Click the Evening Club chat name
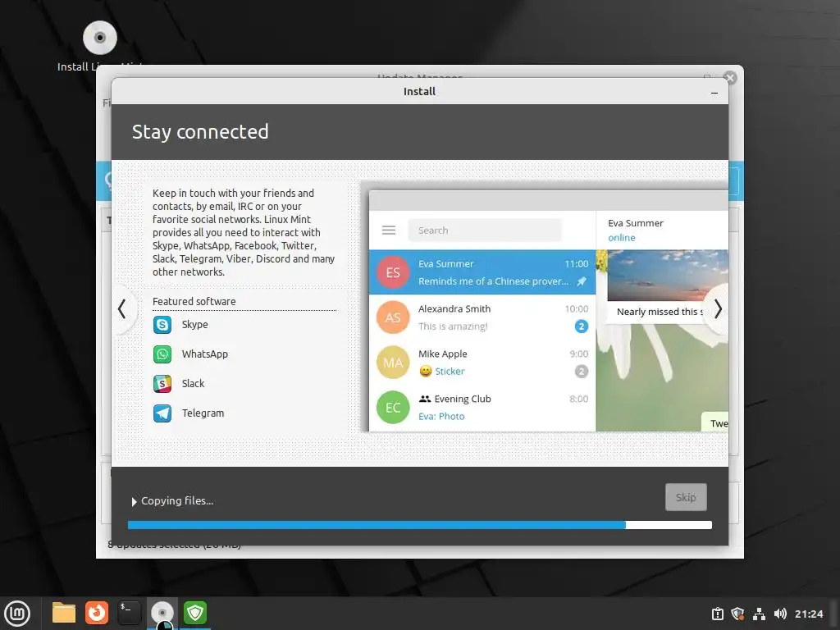 [463, 399]
